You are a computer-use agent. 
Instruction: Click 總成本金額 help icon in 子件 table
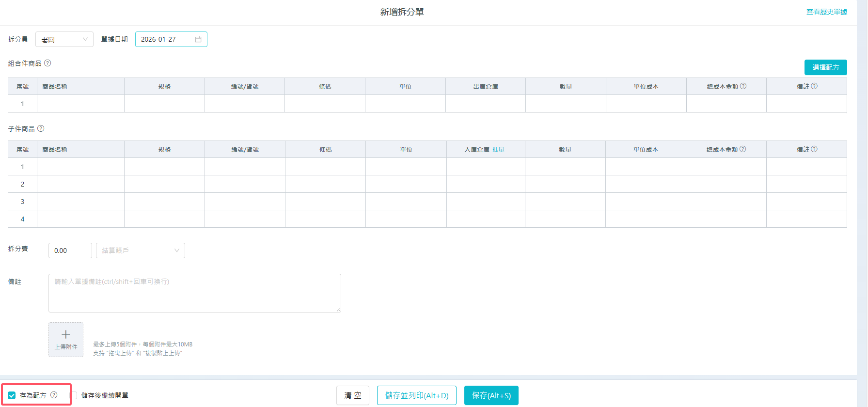pyautogui.click(x=742, y=149)
